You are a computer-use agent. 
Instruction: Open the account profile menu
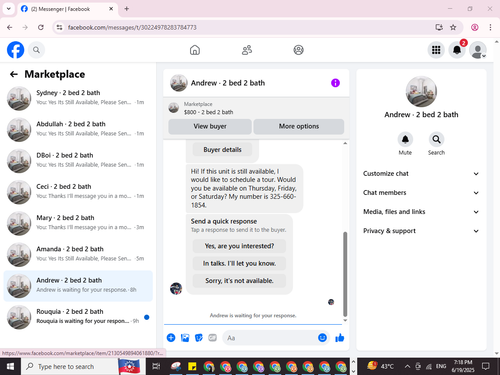pyautogui.click(x=478, y=50)
